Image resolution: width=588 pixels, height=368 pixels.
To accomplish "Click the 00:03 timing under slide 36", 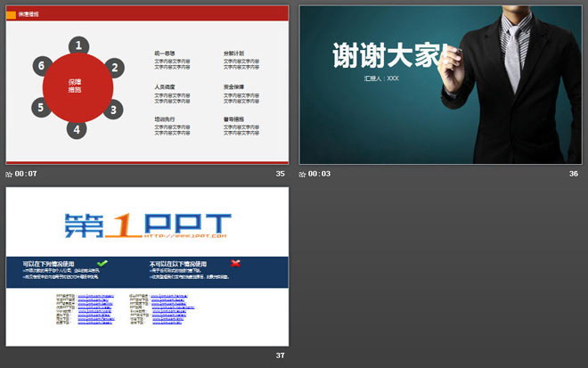I will (320, 174).
